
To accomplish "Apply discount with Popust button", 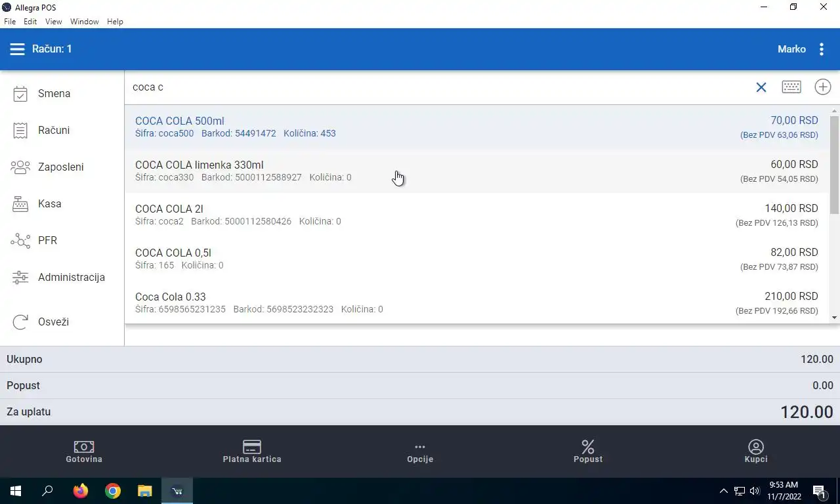I will click(x=588, y=451).
